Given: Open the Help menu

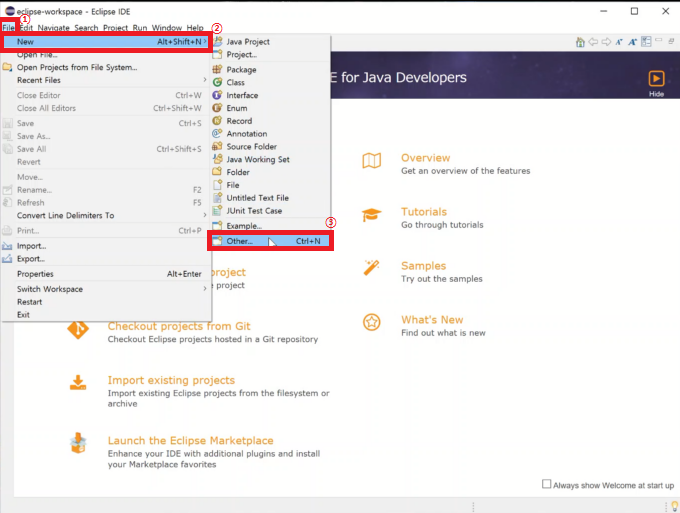Looking at the screenshot, I should (195, 28).
